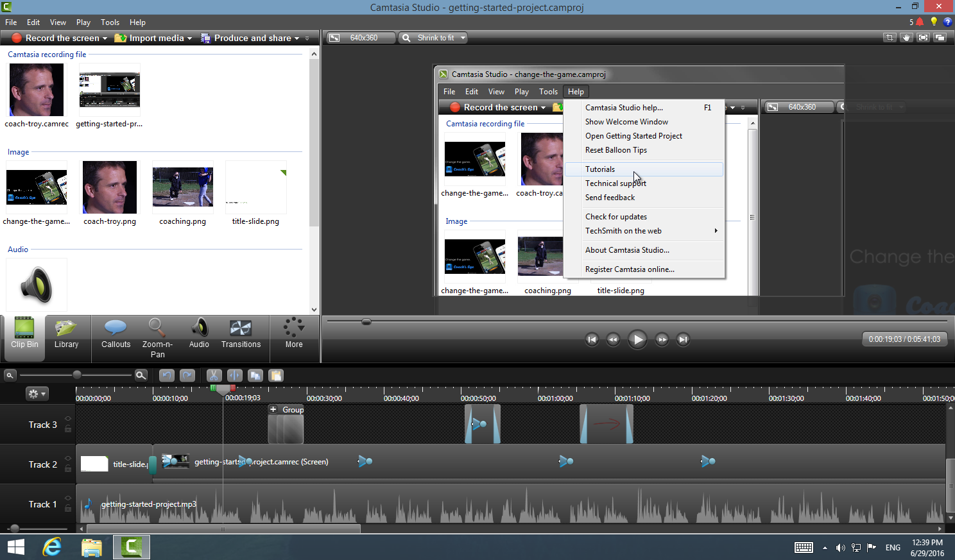Open the Transitions tool
This screenshot has height=560, width=955.
tap(241, 334)
